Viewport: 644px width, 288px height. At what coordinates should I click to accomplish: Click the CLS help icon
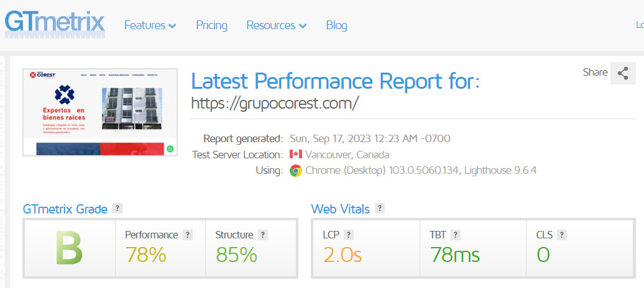tap(562, 235)
